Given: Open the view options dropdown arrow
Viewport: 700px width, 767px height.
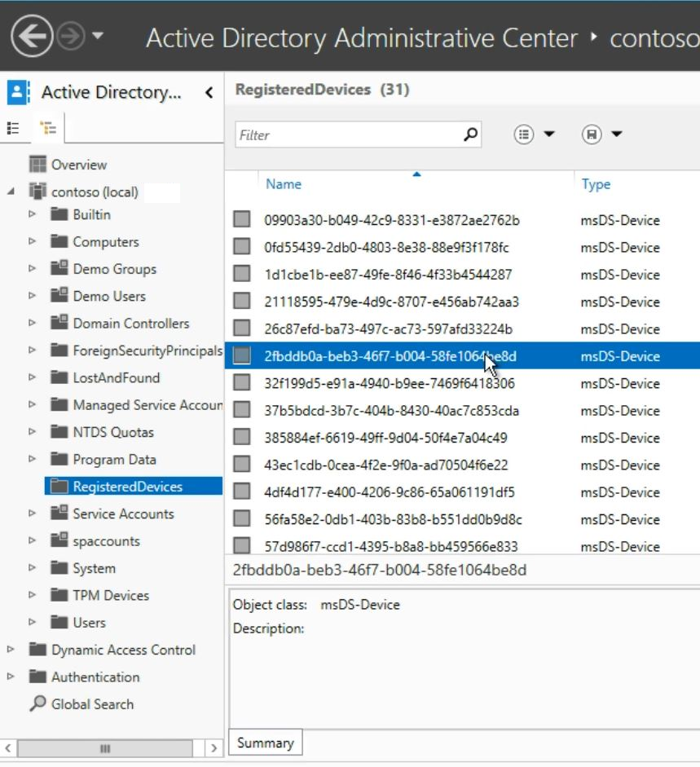Looking at the screenshot, I should tap(549, 134).
